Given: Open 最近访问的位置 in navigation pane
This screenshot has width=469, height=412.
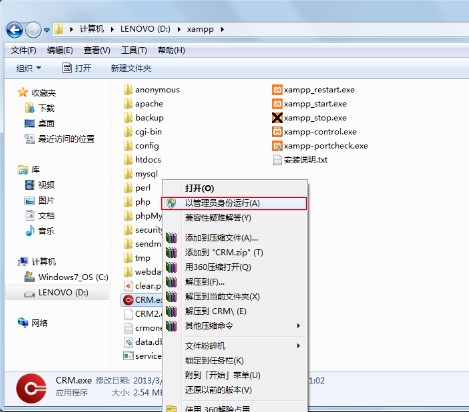Looking at the screenshot, I should (60, 139).
